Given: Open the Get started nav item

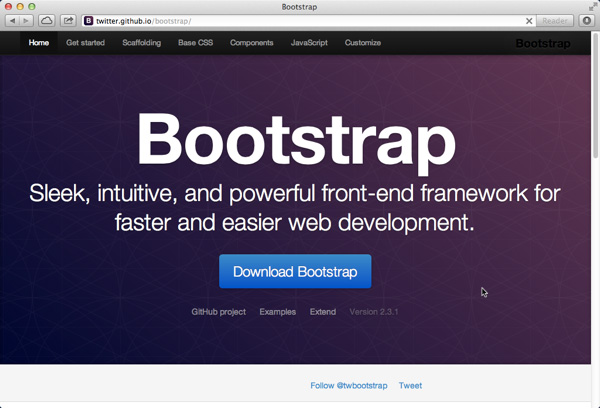Looking at the screenshot, I should click(85, 43).
